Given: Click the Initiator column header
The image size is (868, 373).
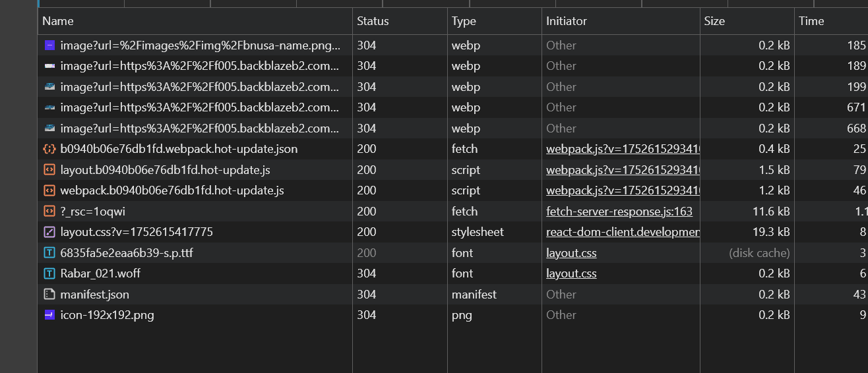Looking at the screenshot, I should [x=566, y=21].
